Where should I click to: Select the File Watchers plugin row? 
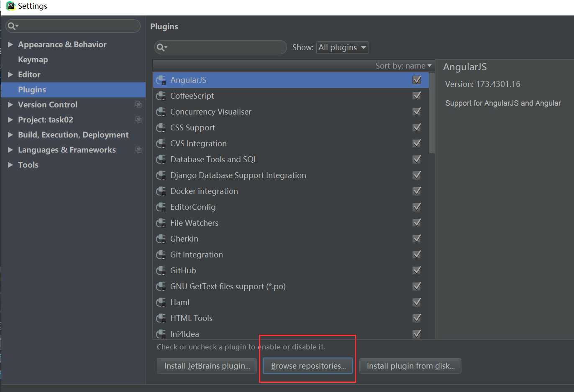[291, 223]
